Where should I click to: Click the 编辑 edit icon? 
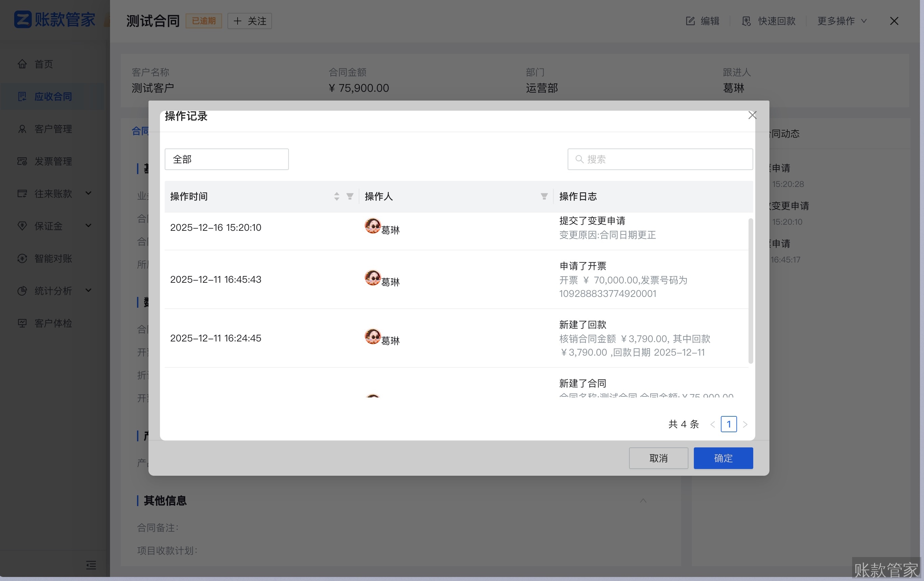pyautogui.click(x=690, y=21)
